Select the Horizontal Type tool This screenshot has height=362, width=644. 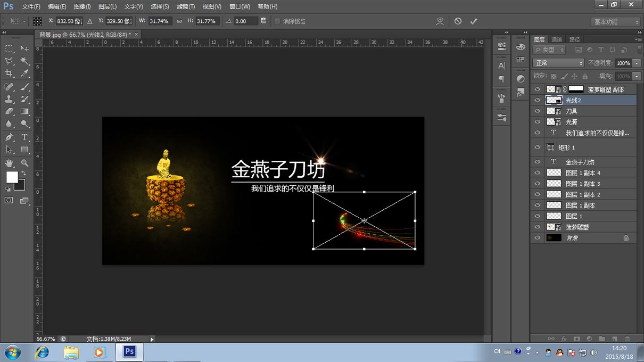click(24, 137)
